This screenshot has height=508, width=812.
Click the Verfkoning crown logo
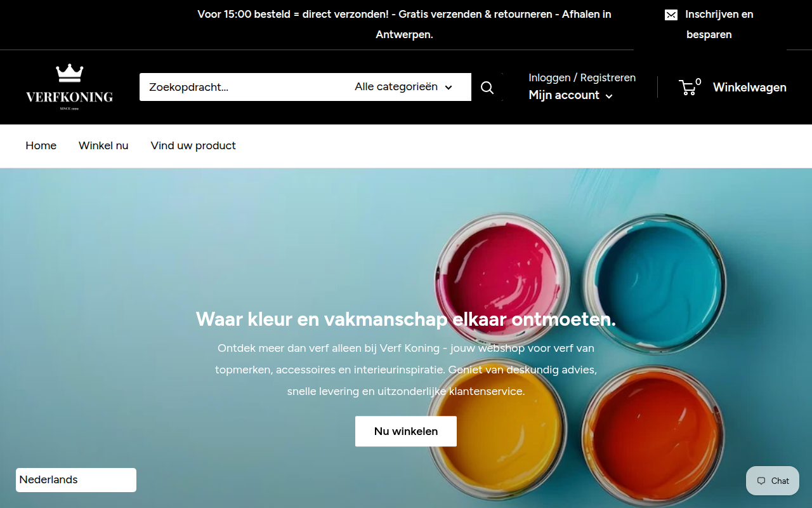(x=70, y=87)
